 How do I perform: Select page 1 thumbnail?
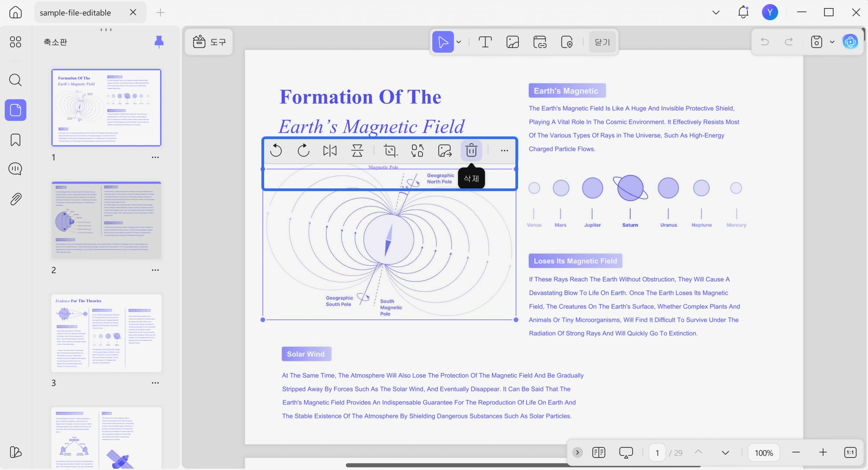pos(106,108)
